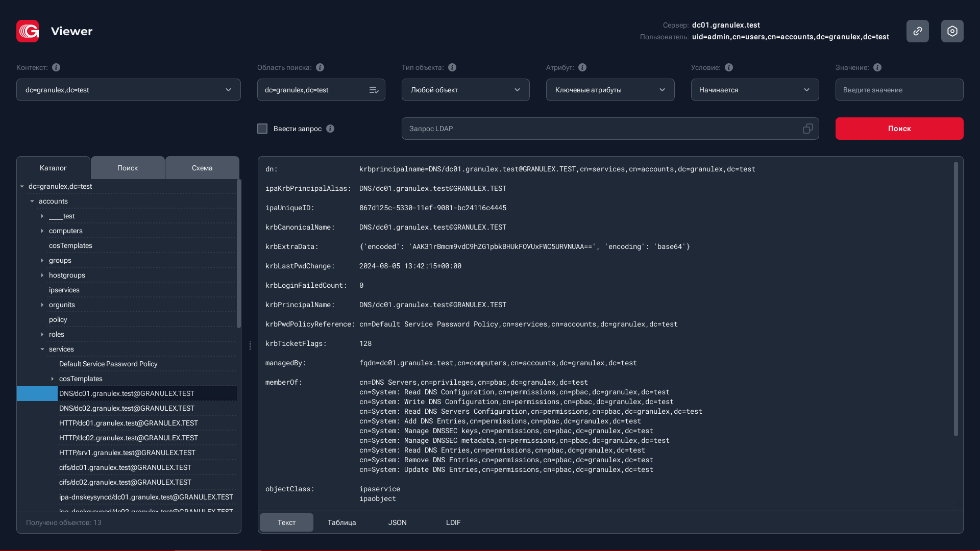This screenshot has width=980, height=551.
Task: Select DNS/dc02.granulex.test@GRANULEX.TEST entry
Action: click(x=127, y=409)
